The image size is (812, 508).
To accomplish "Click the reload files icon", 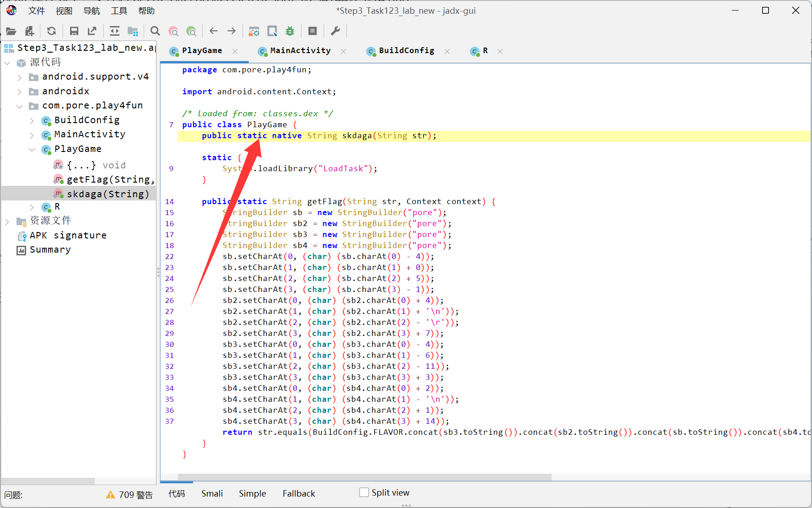I will [51, 31].
